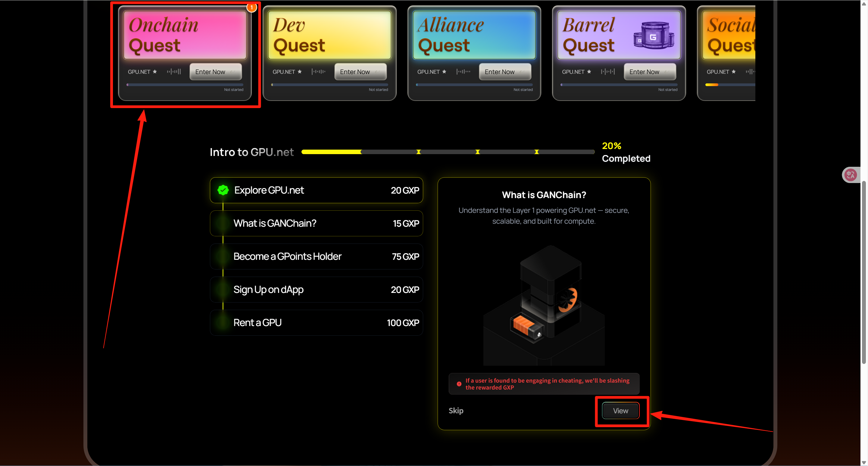This screenshot has height=466, width=868.
Task: Click the 100 GXP reward value
Action: point(403,323)
